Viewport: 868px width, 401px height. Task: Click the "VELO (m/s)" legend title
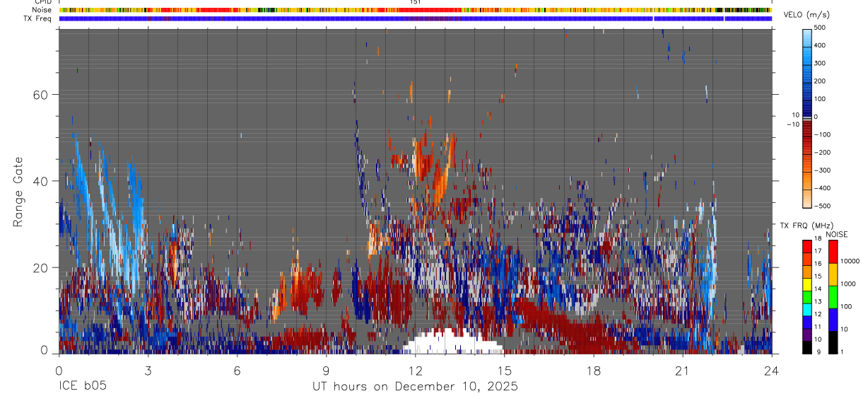click(x=806, y=15)
